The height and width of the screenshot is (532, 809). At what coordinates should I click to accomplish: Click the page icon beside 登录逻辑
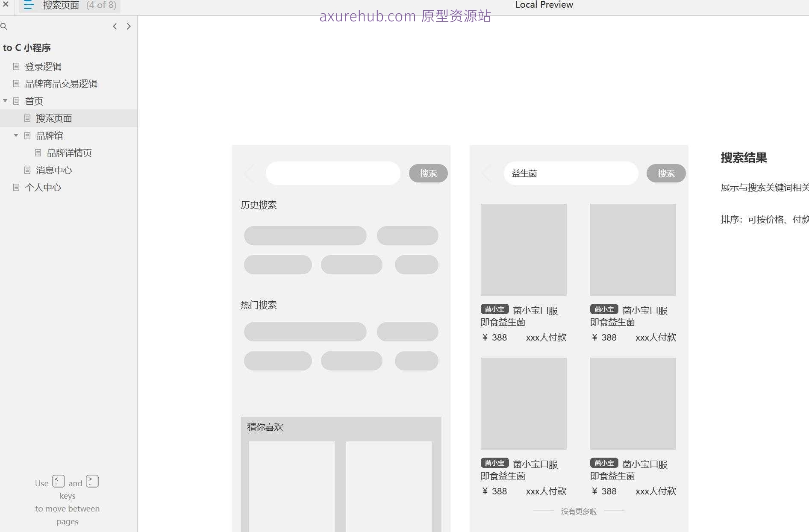(17, 66)
